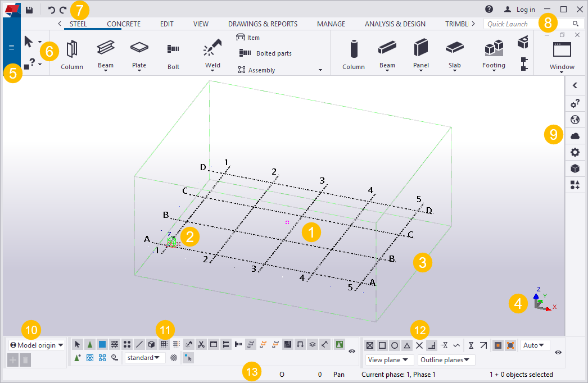Open the cloud Tekla Online icon

[575, 136]
